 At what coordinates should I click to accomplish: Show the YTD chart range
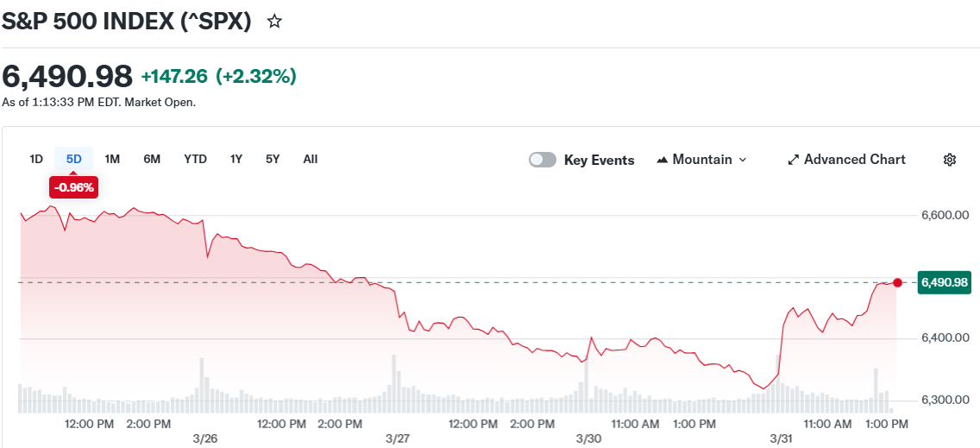195,159
